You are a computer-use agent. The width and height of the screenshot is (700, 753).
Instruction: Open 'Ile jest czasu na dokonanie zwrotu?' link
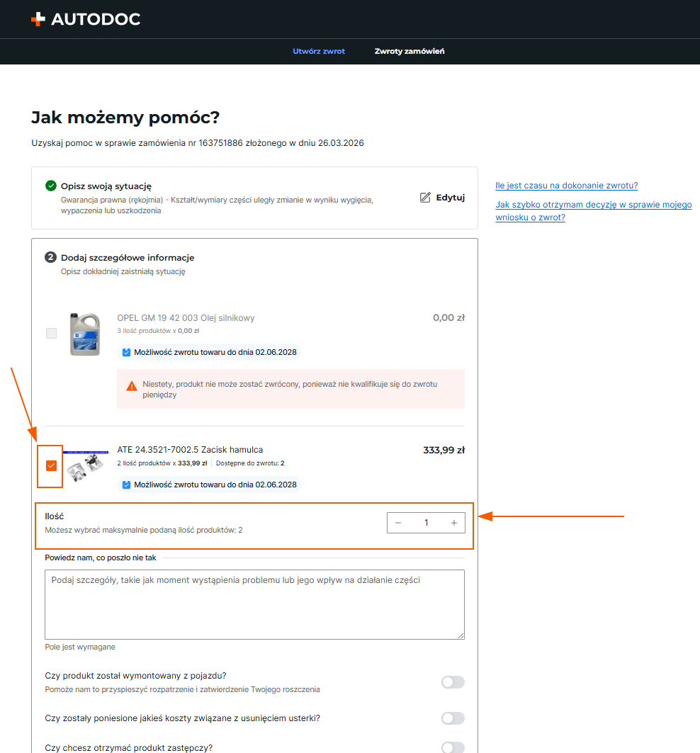[566, 186]
